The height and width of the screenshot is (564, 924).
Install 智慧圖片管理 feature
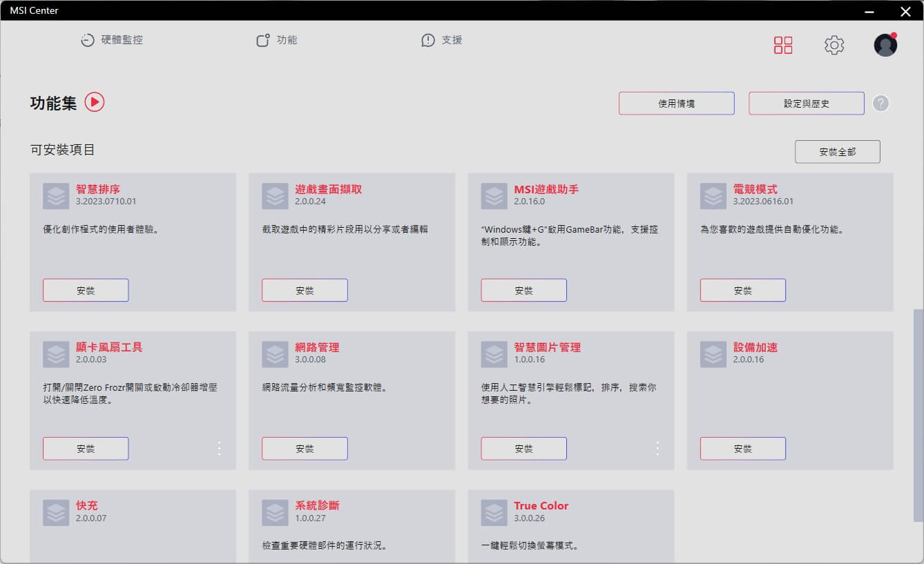click(x=523, y=449)
